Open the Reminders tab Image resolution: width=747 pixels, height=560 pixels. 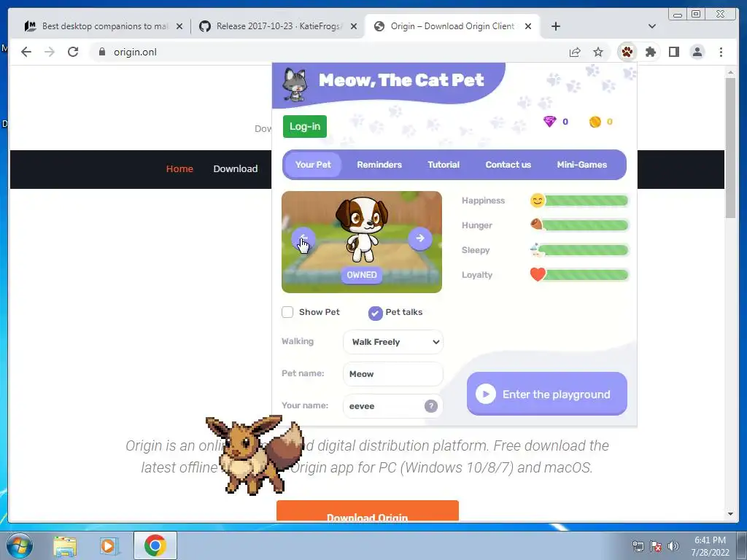click(x=379, y=165)
